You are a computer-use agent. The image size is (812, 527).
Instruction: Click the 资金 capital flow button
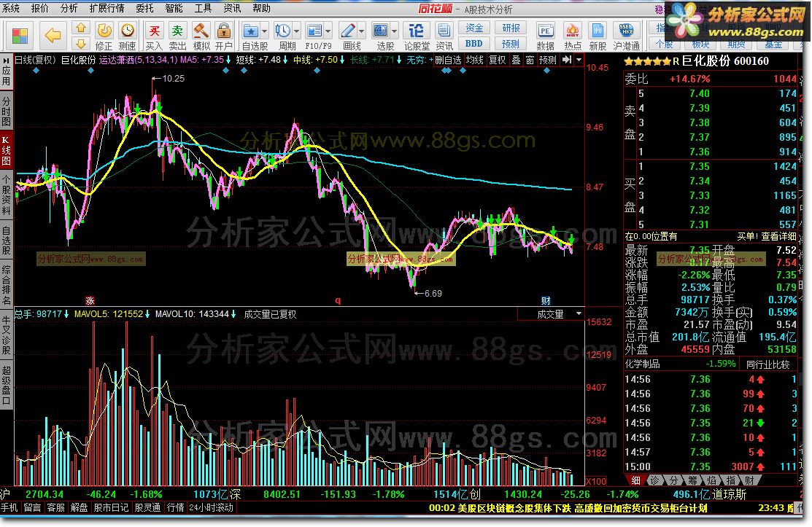473,28
